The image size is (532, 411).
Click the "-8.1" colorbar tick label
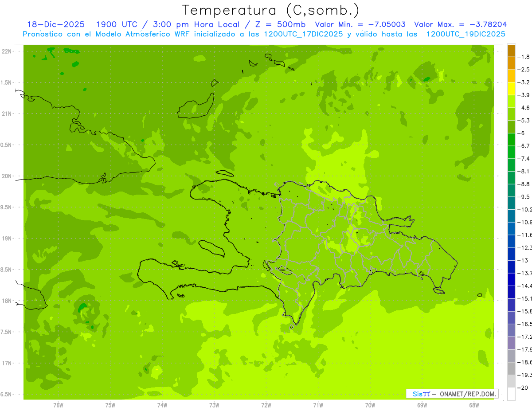point(524,171)
